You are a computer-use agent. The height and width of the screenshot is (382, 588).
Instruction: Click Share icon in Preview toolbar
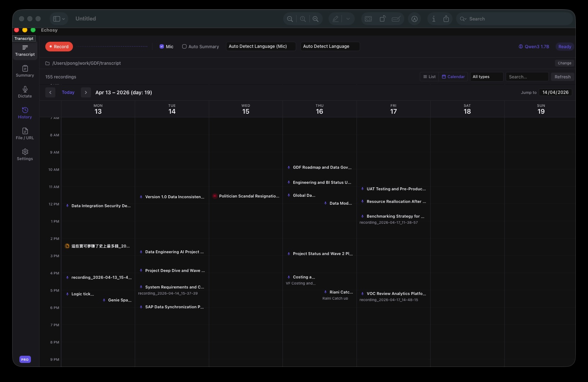pos(446,19)
